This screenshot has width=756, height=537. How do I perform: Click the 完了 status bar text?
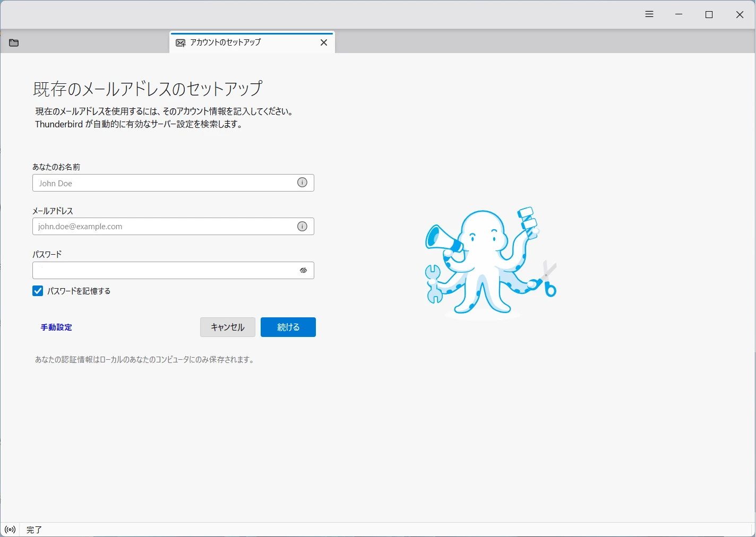[x=34, y=529]
